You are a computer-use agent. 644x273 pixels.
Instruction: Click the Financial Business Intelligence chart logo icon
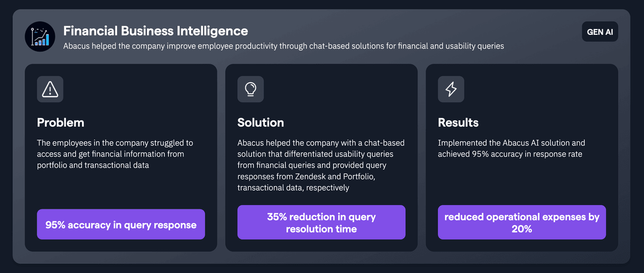pyautogui.click(x=40, y=37)
